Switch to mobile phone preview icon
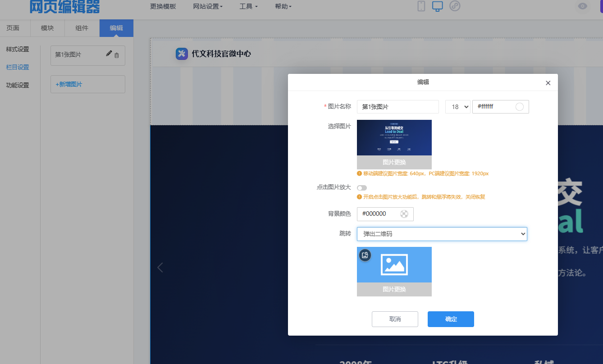This screenshot has width=603, height=364. [421, 6]
